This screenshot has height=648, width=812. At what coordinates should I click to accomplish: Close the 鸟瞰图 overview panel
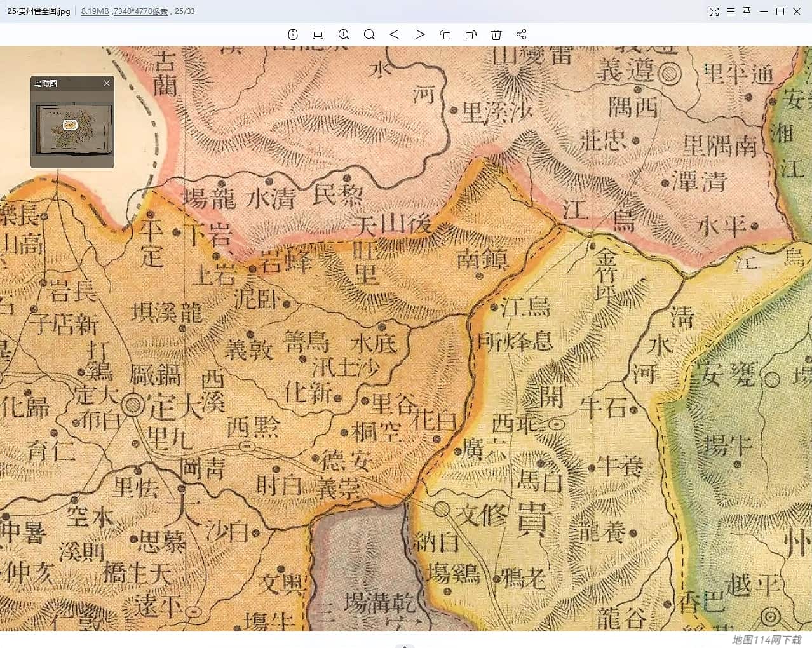(x=107, y=83)
